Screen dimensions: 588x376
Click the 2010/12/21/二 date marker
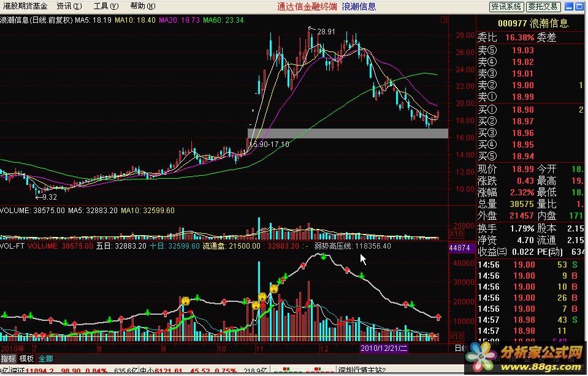pos(384,348)
